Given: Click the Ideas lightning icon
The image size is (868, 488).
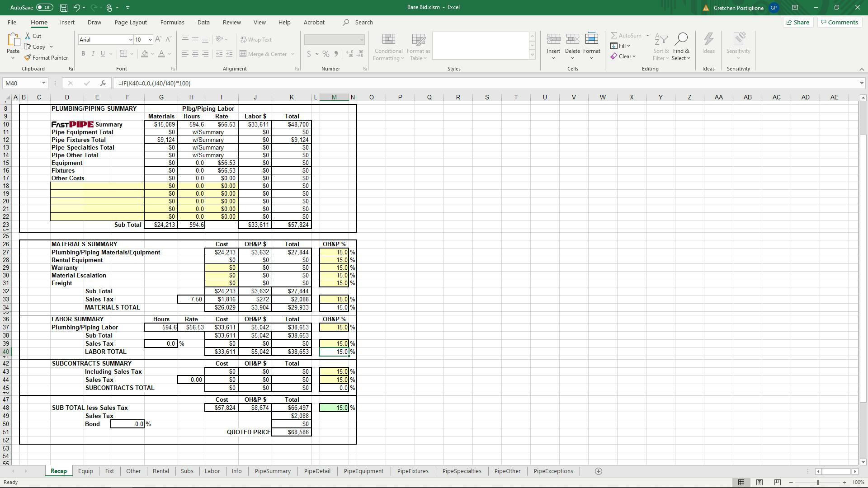Looking at the screenshot, I should coord(708,39).
